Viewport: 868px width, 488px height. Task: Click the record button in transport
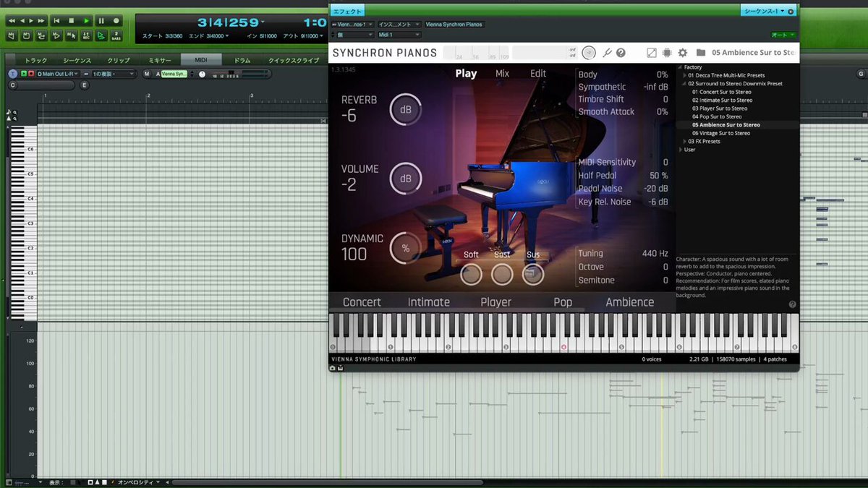pos(116,21)
